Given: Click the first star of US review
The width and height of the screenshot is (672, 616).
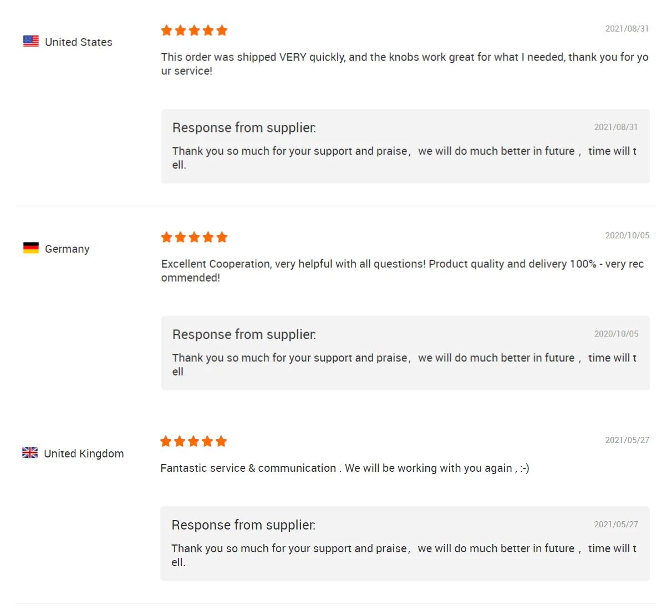Looking at the screenshot, I should point(166,30).
